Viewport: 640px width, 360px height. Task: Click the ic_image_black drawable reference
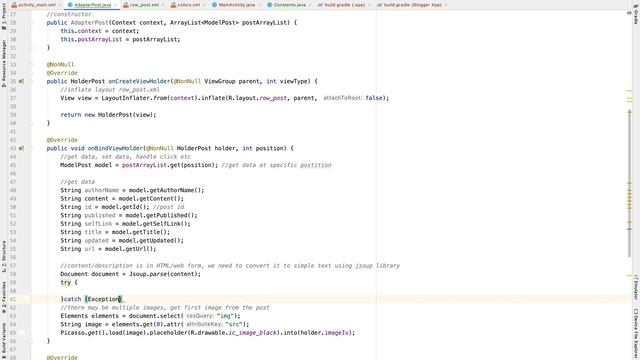[x=253, y=333]
